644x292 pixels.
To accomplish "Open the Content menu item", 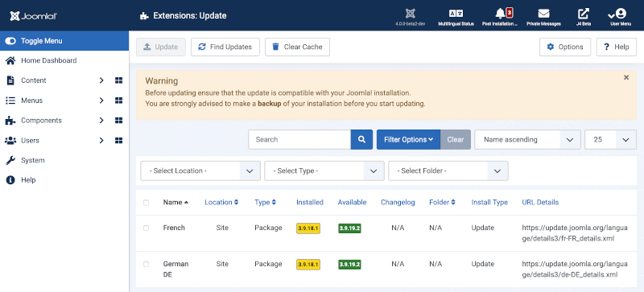I will (34, 80).
